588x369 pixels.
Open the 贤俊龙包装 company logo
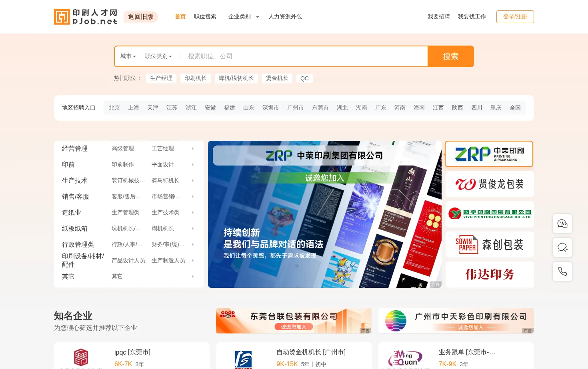[490, 184]
